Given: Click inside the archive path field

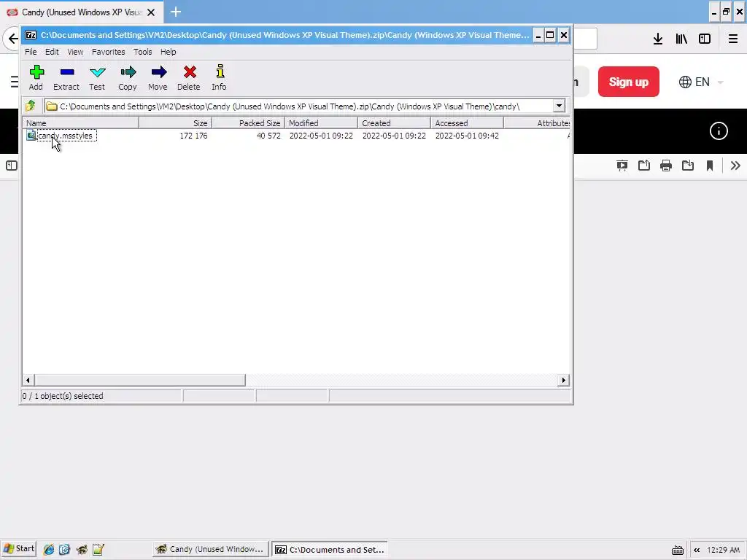Looking at the screenshot, I should [299, 106].
